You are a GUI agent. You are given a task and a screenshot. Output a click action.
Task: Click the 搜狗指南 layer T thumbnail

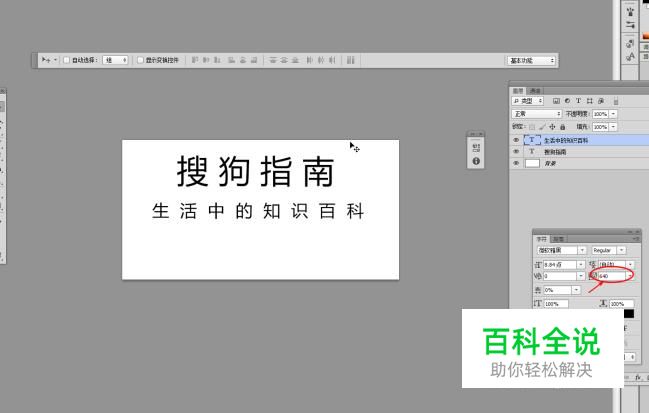[532, 151]
